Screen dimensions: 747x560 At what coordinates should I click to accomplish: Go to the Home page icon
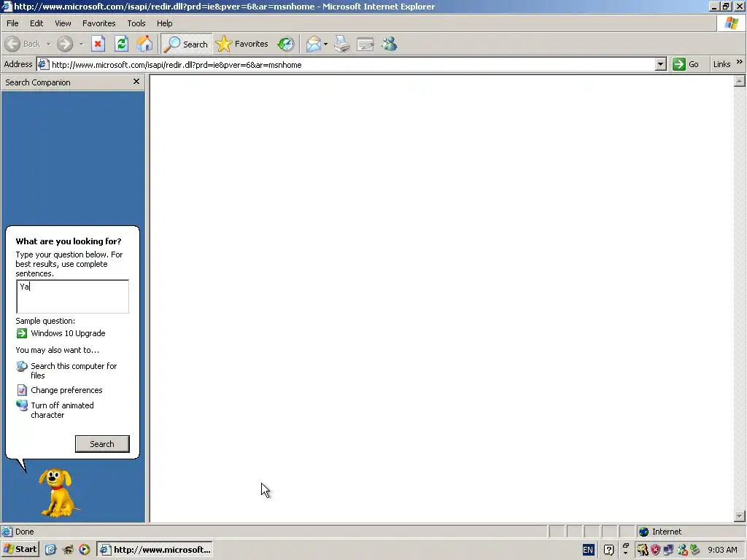coord(144,44)
